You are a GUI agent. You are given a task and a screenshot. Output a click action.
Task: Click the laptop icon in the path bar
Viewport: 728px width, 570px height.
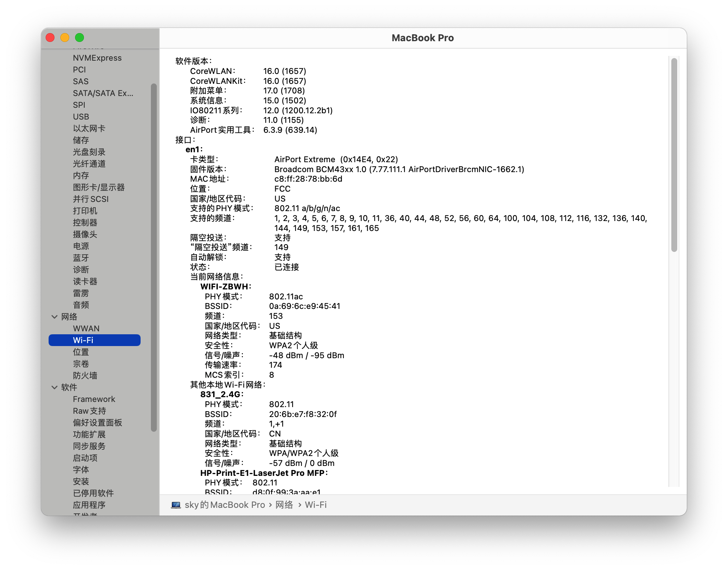(176, 505)
